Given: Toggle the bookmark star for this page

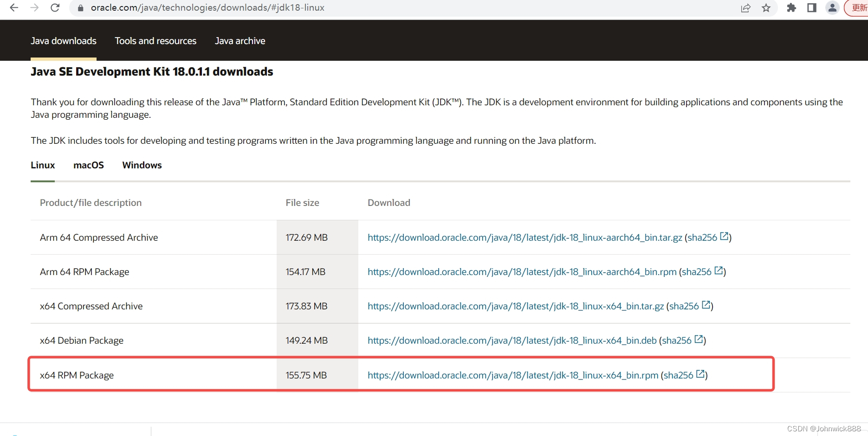Looking at the screenshot, I should click(x=766, y=7).
